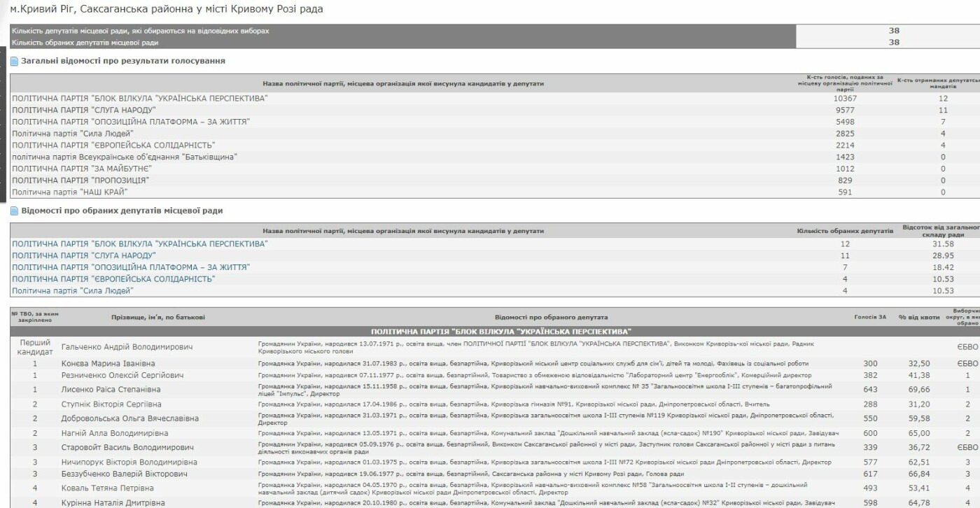
Task: Click 'Голосів ЗА' column header
Action: pos(869,317)
